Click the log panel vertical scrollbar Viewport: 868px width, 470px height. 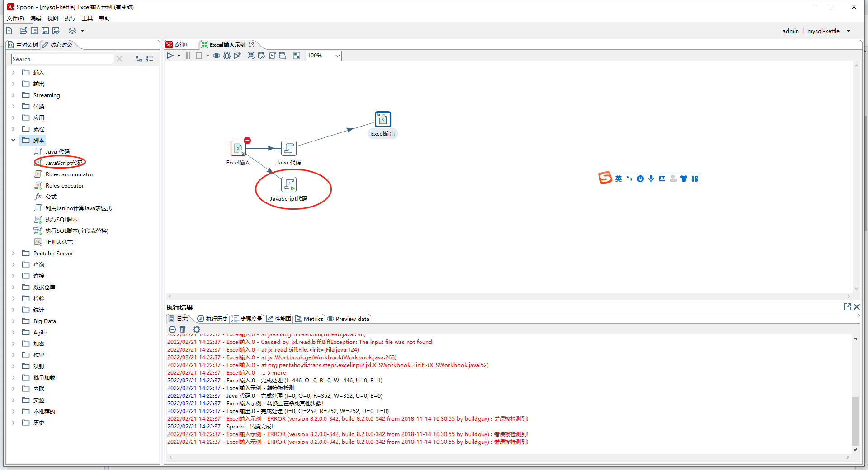(x=854, y=420)
